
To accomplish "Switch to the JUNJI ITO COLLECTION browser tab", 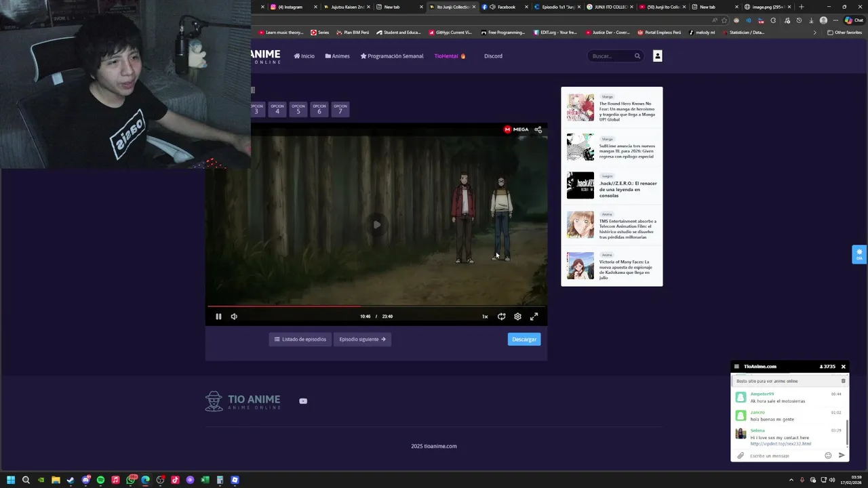I will pyautogui.click(x=610, y=7).
